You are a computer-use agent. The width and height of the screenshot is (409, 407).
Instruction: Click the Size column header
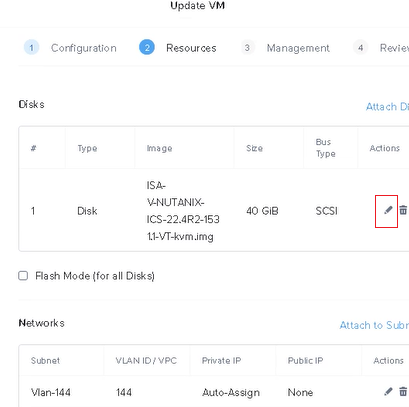[254, 148]
